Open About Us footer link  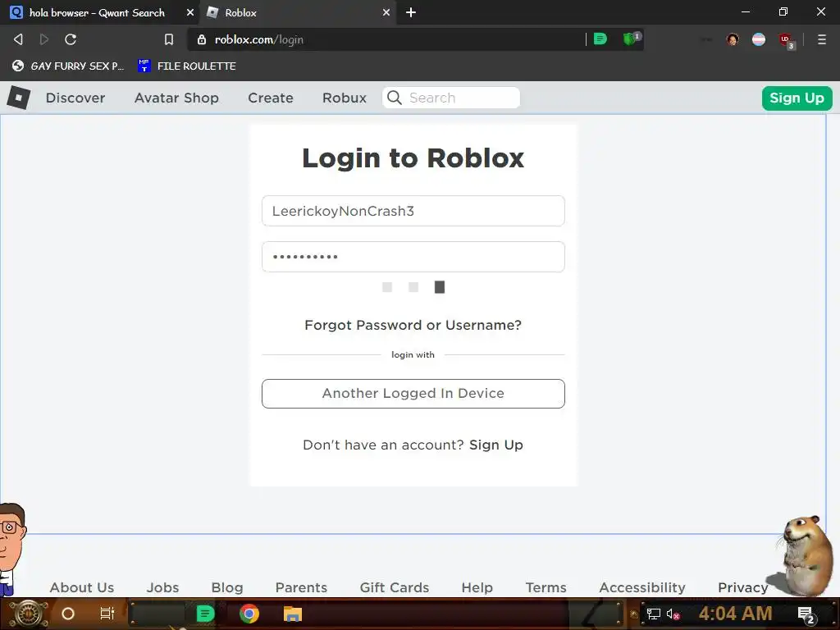click(x=82, y=587)
